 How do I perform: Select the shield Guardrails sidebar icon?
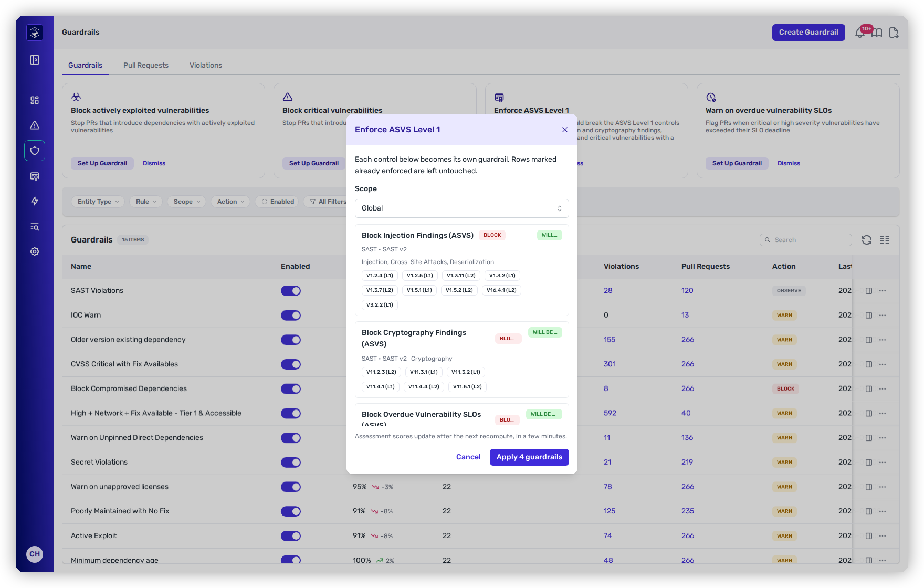[35, 151]
